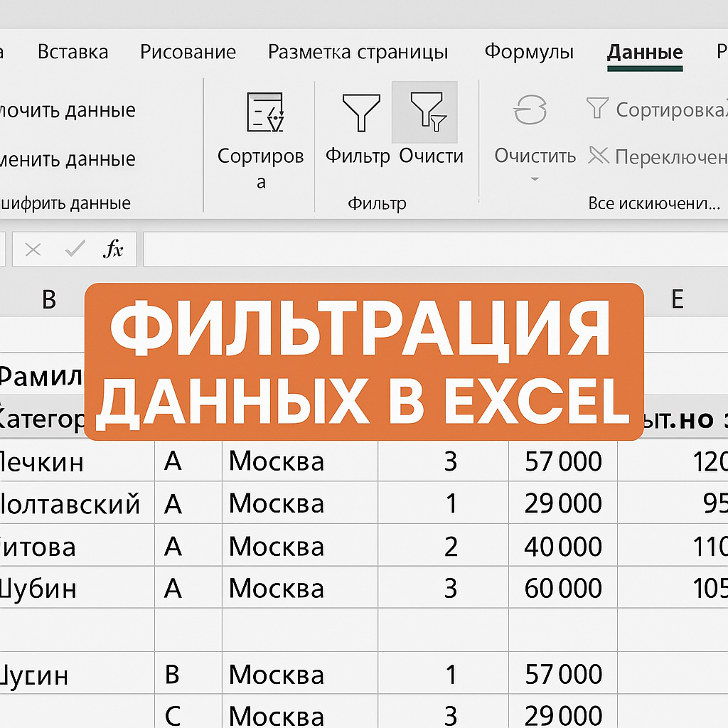Click the highlighted Очисти filter icon
728x728 pixels.
click(x=425, y=112)
